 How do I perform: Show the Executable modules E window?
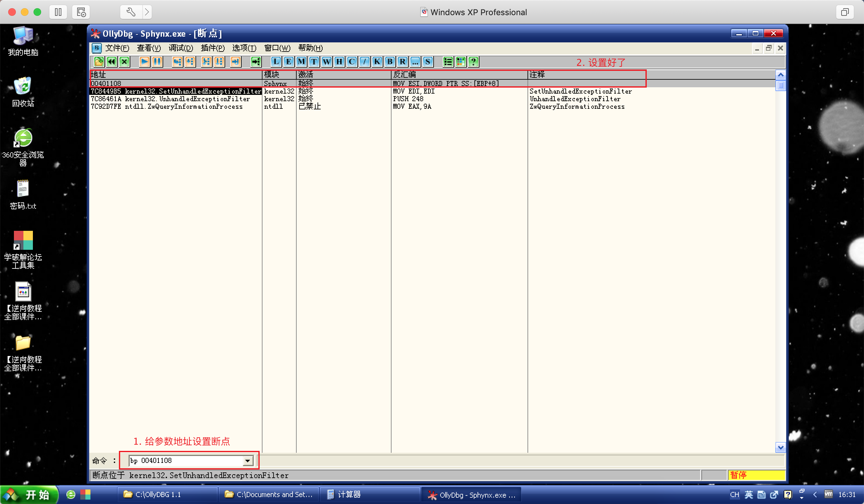(x=288, y=62)
